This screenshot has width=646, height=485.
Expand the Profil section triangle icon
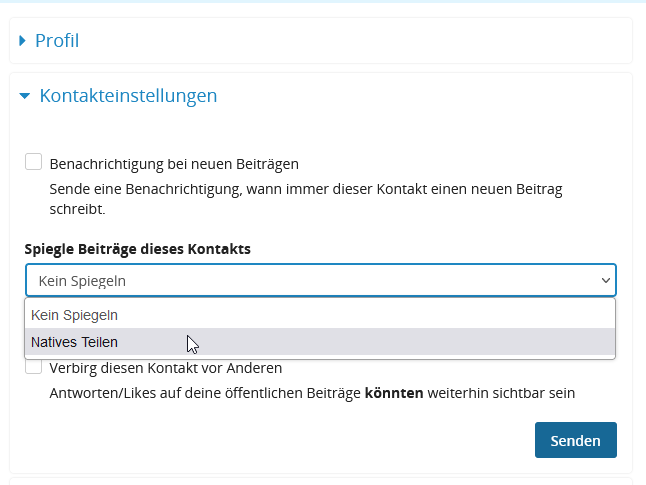coord(24,41)
